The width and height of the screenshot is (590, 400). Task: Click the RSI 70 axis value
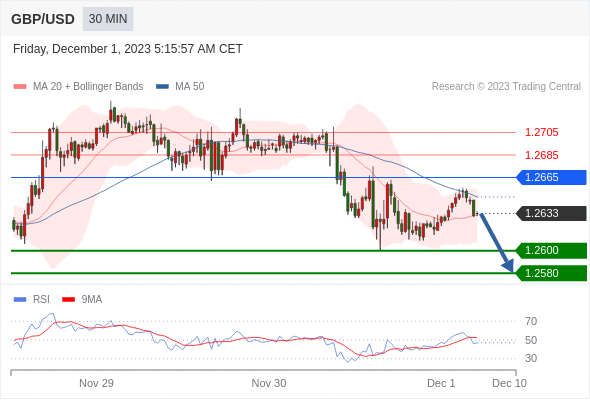pyautogui.click(x=531, y=321)
